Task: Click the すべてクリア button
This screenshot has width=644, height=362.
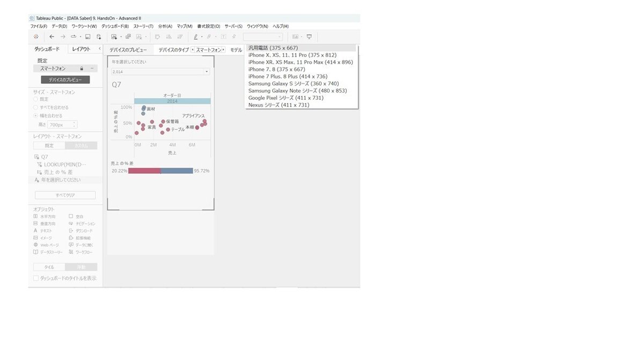Action: click(65, 195)
